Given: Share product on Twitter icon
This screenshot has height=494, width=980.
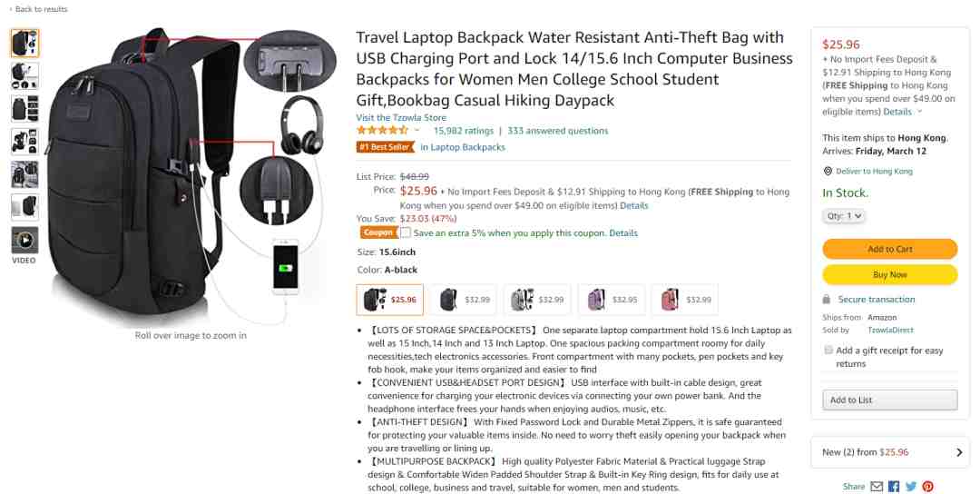Looking at the screenshot, I should [911, 487].
